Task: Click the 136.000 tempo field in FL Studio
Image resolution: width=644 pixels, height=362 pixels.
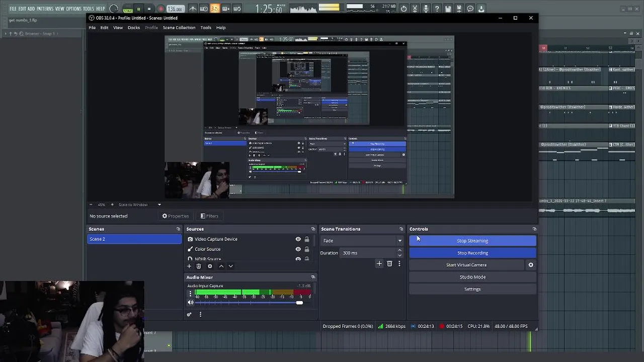Action: (x=175, y=9)
